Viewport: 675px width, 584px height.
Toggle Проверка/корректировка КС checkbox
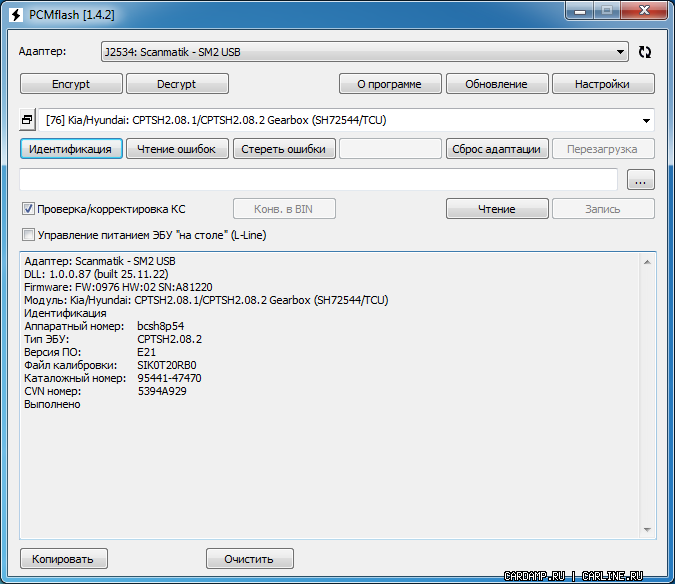pos(28,209)
